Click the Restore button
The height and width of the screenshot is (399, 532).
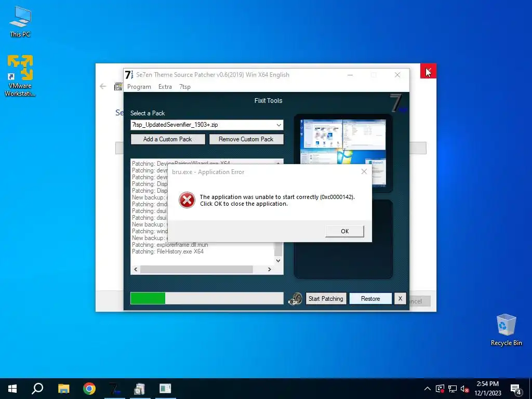[370, 299]
